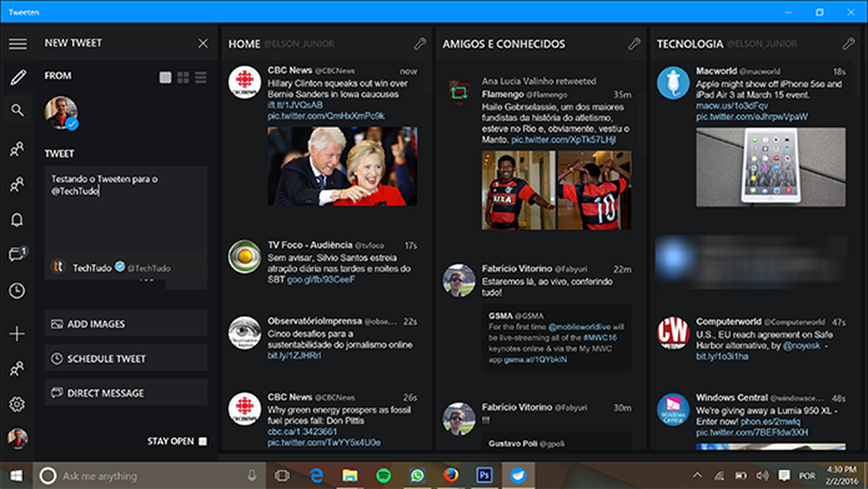Open the notifications bell icon
Image resolution: width=868 pixels, height=489 pixels.
pos(17,220)
